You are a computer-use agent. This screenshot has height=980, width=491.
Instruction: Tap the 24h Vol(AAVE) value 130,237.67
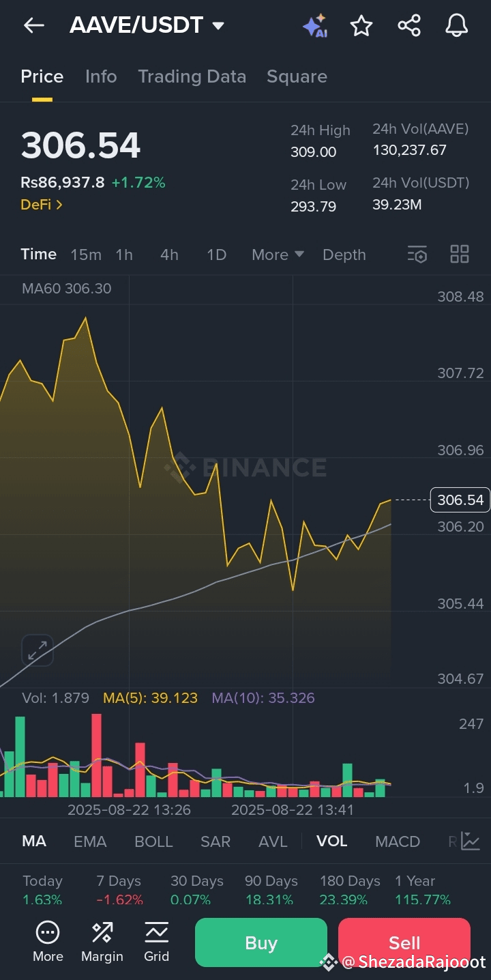[x=410, y=150]
